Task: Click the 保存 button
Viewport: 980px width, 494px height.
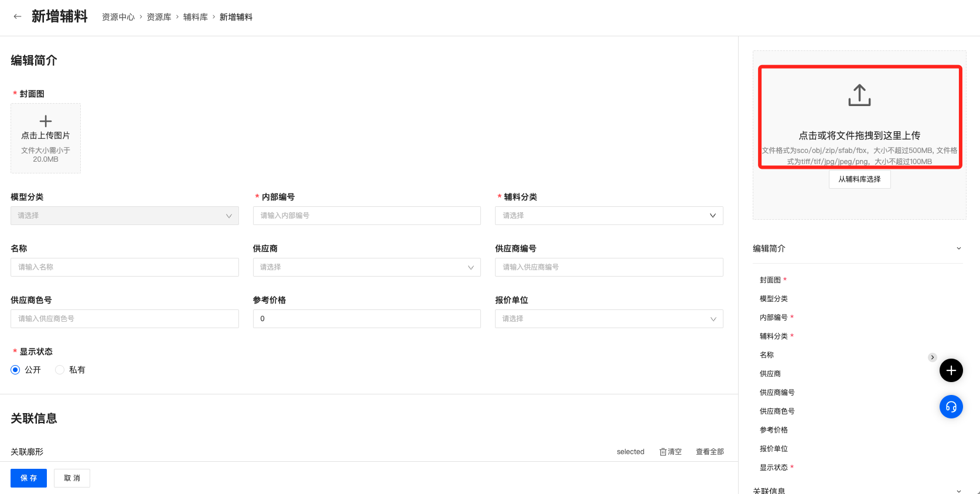Action: click(29, 478)
